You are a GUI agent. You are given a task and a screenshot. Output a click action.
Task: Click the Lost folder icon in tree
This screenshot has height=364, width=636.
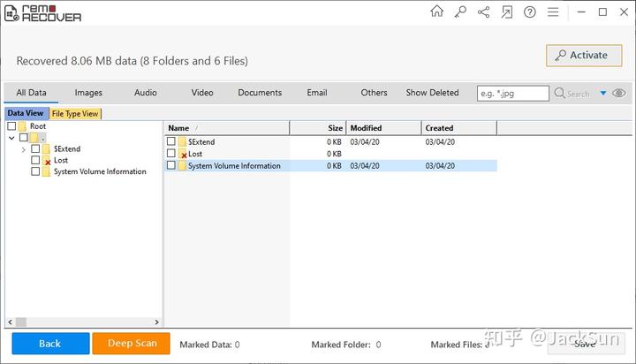pyautogui.click(x=46, y=160)
